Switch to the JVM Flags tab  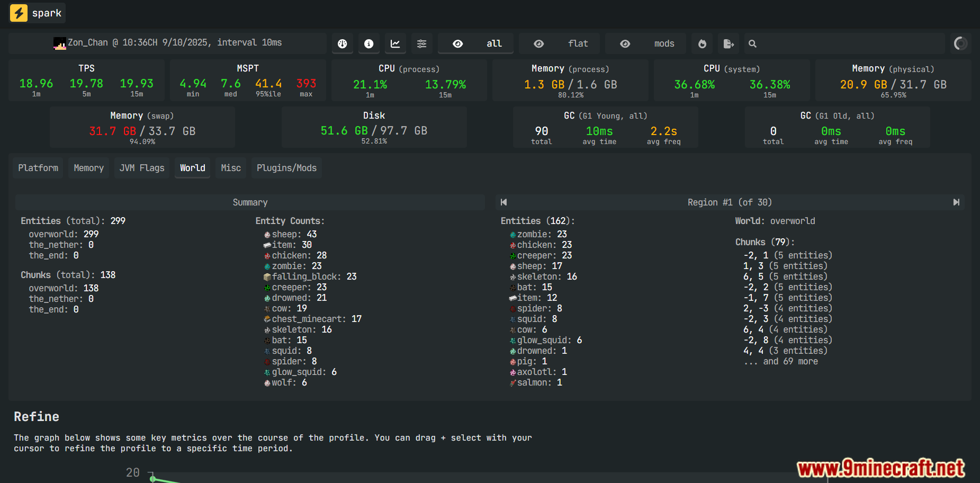pyautogui.click(x=142, y=168)
